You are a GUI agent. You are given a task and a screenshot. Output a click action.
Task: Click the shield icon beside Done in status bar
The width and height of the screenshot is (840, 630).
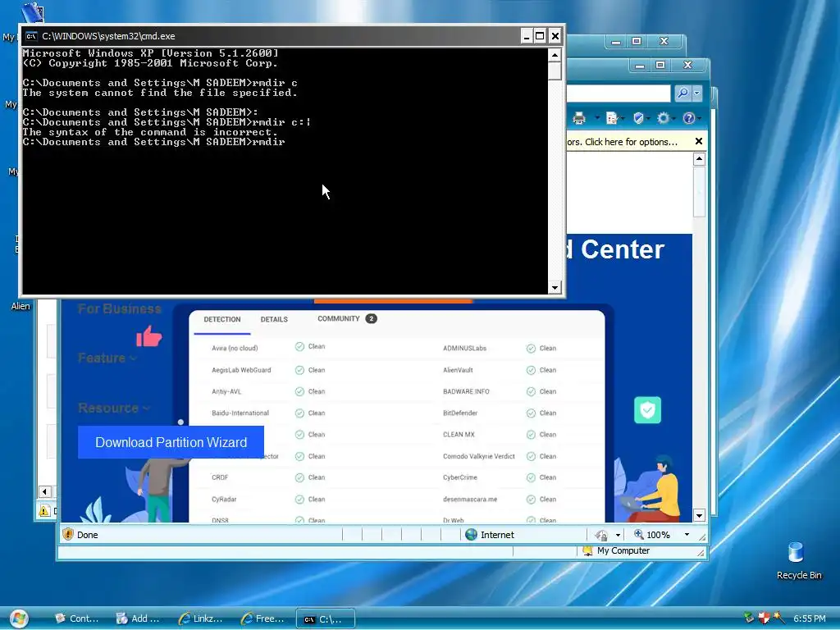[x=68, y=535]
